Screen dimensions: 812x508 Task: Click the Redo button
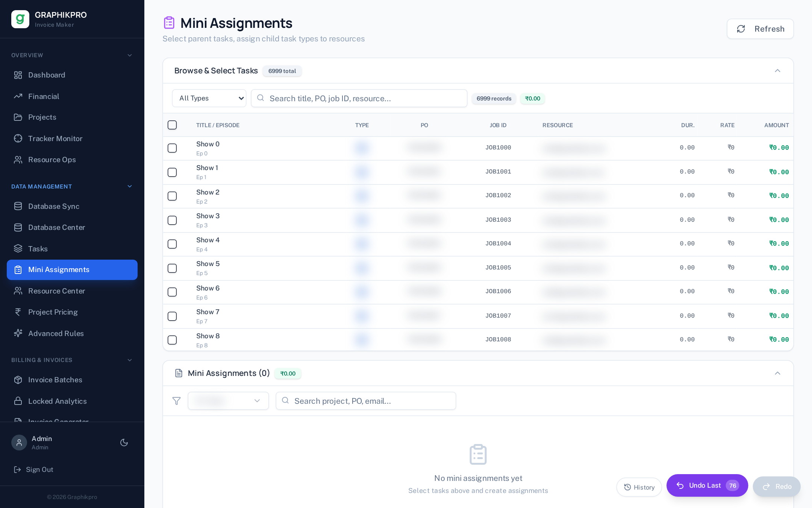[777, 487]
